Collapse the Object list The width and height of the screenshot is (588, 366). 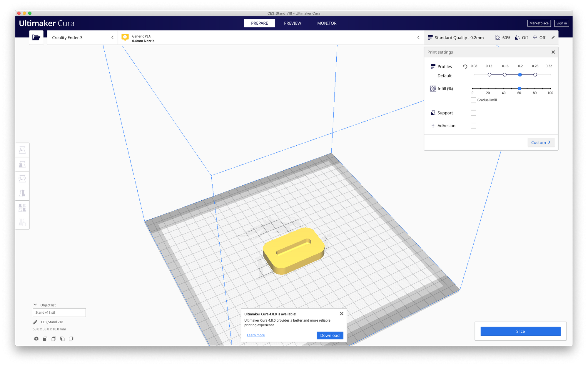point(35,305)
